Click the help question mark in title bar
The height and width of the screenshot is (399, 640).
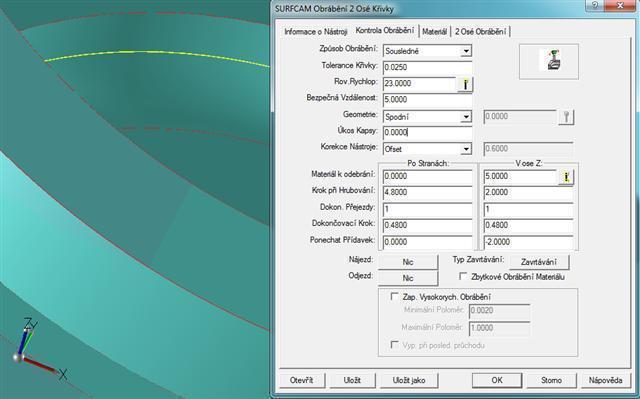click(x=595, y=5)
